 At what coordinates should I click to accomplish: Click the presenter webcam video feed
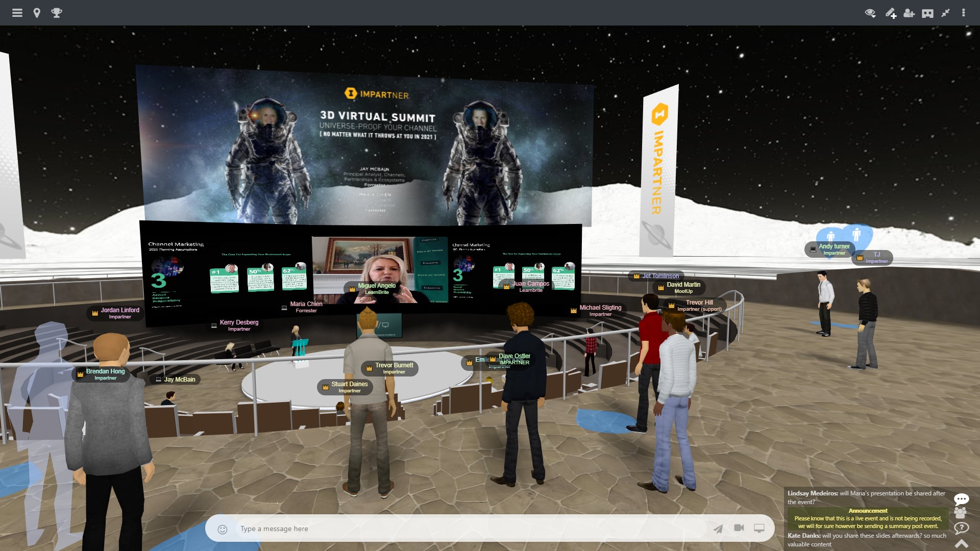point(380,270)
